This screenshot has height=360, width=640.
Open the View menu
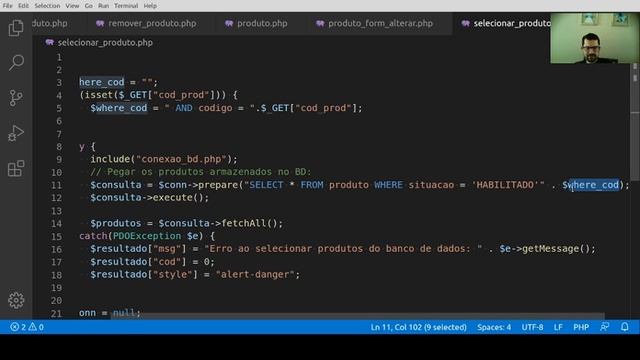click(x=72, y=6)
